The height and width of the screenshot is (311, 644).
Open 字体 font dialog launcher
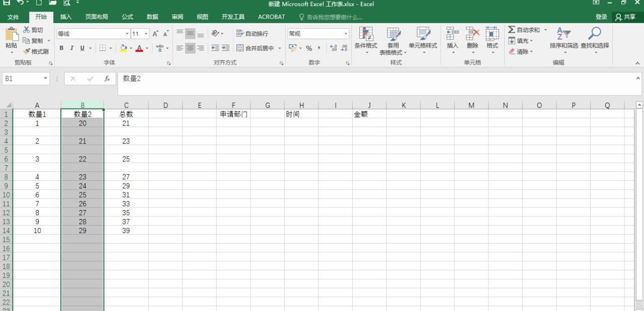click(x=169, y=64)
